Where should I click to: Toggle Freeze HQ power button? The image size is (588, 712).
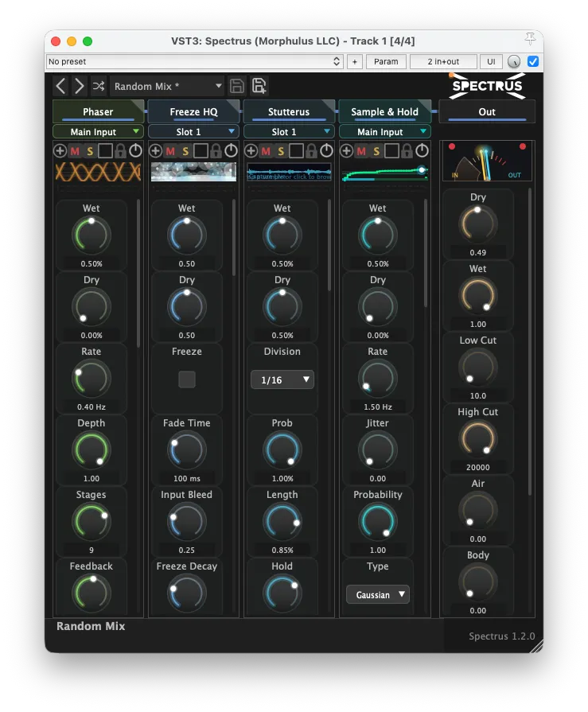pos(231,150)
